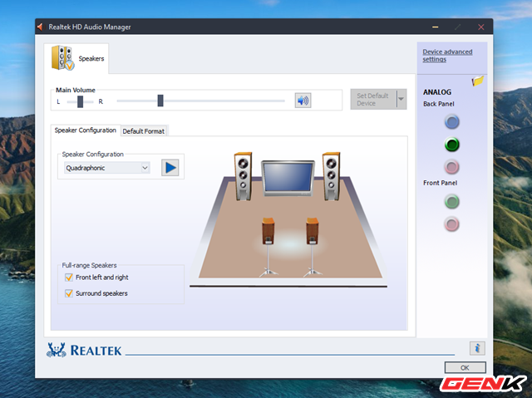
Task: Uncheck Front left and right checkbox
Action: click(x=68, y=278)
